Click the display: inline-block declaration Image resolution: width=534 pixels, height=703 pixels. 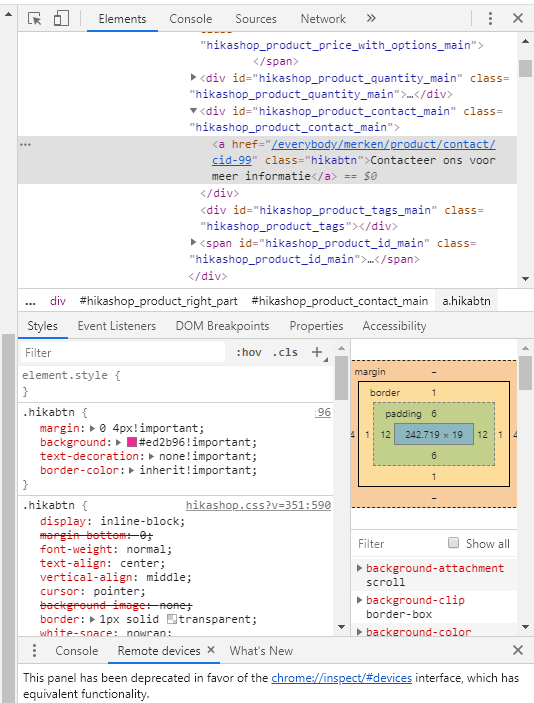point(112,521)
